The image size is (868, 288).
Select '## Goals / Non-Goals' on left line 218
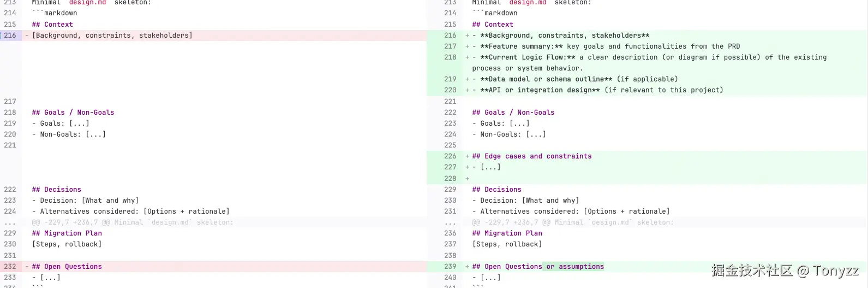pos(73,113)
